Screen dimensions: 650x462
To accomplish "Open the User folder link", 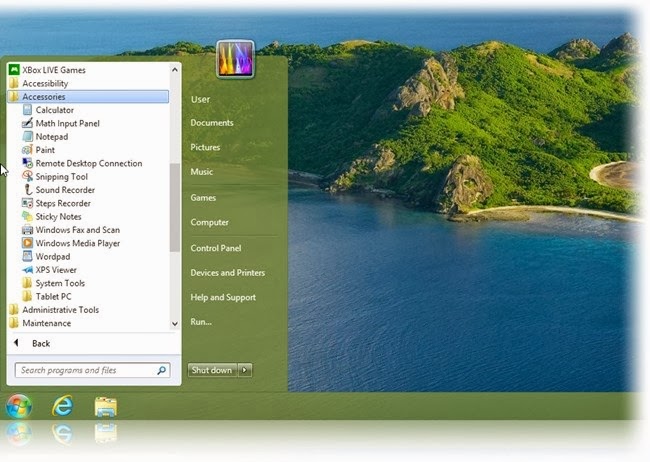I will (x=201, y=99).
